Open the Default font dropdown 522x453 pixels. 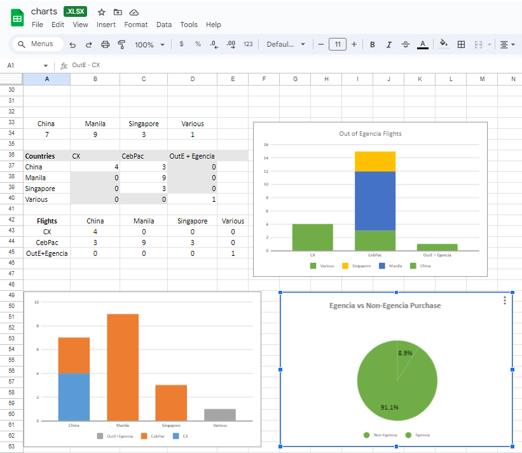[286, 44]
